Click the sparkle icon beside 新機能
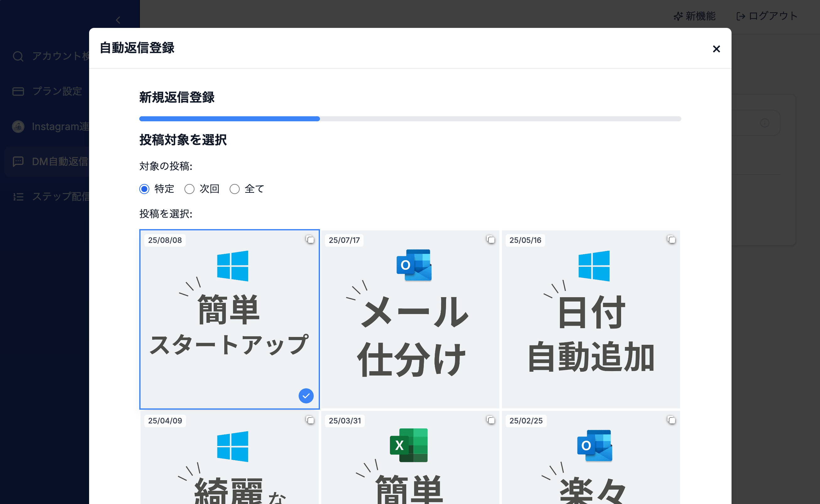 [x=678, y=16]
